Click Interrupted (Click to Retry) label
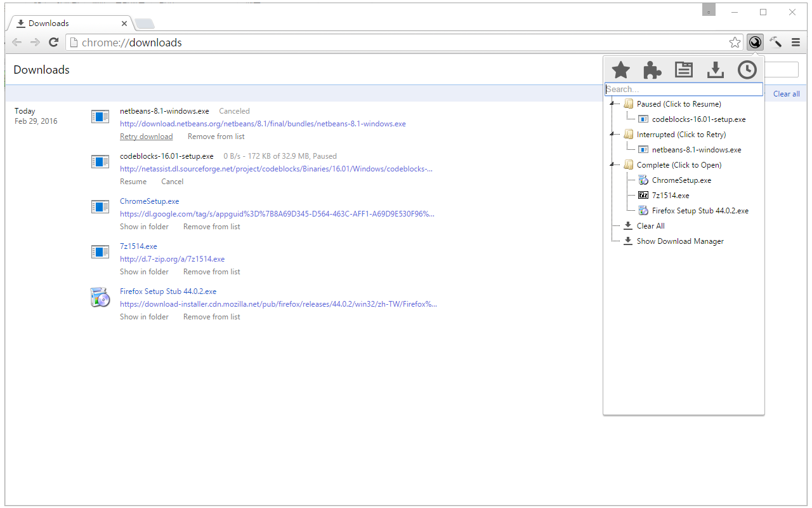Screen dimensions: 812x508 [681, 134]
